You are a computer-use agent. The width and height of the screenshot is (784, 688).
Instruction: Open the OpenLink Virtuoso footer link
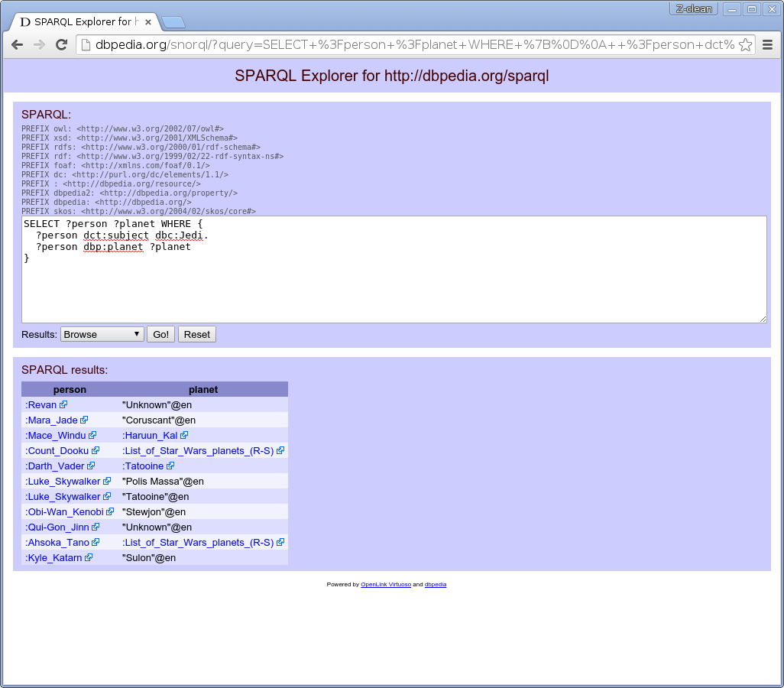coord(385,584)
